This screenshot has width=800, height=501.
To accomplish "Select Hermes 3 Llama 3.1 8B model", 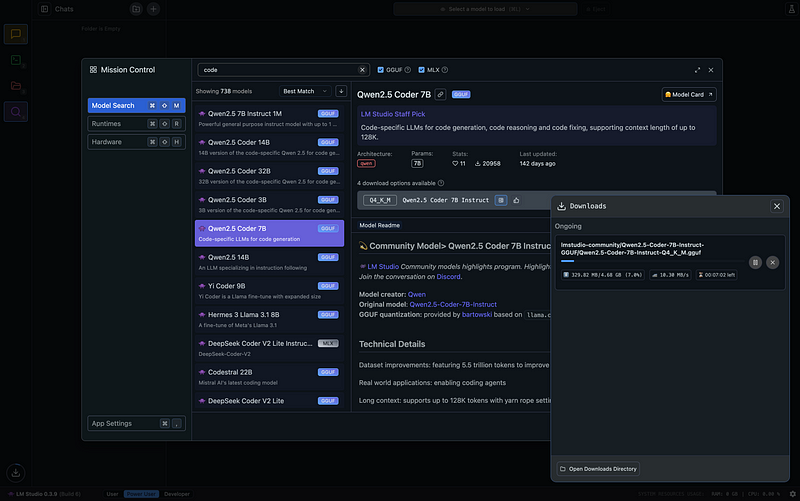I will click(x=269, y=319).
